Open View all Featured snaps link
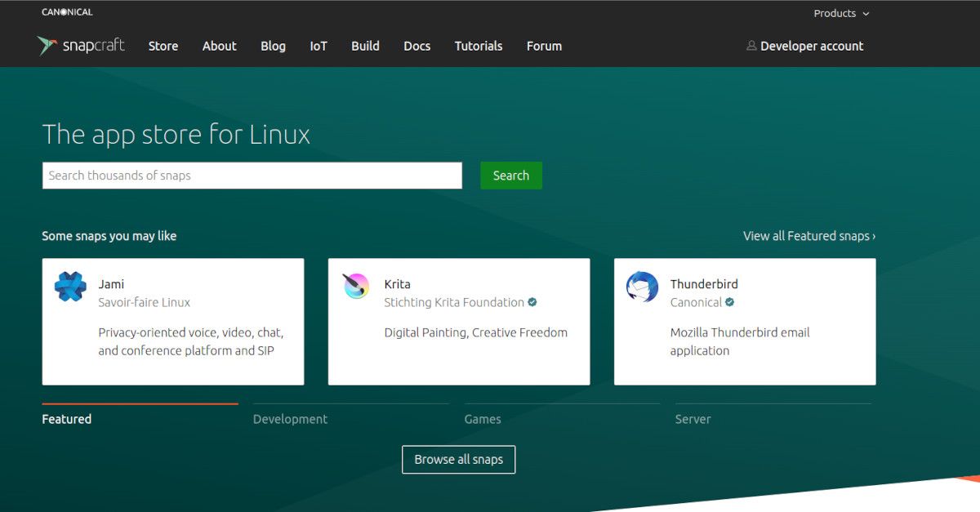980x512 pixels. (809, 236)
